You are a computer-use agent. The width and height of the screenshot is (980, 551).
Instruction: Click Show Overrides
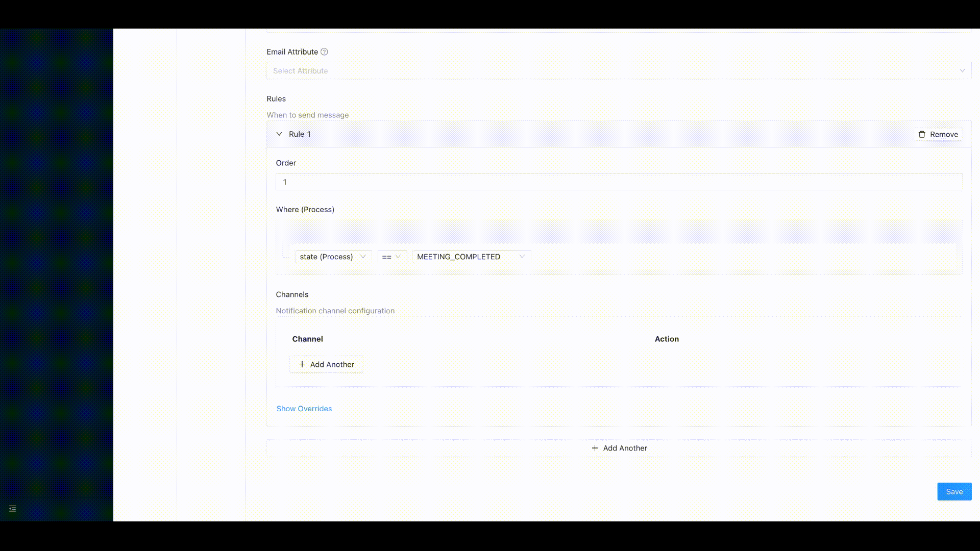[x=304, y=408]
